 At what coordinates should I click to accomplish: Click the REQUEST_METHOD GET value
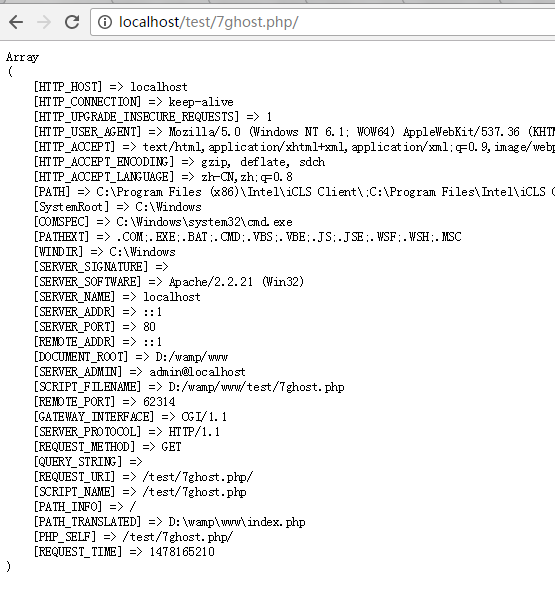tap(171, 447)
